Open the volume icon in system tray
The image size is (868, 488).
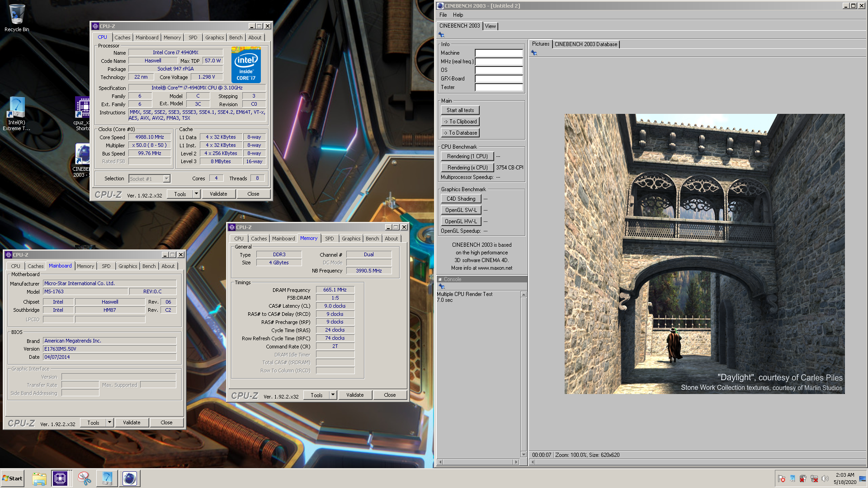point(825,479)
